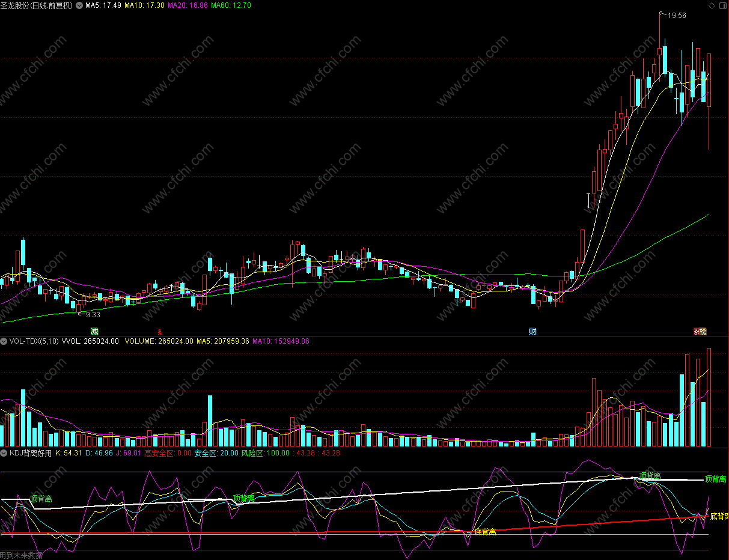729x560 pixels.
Task: Click the 涨榜 marker at bottom right
Action: click(x=700, y=332)
